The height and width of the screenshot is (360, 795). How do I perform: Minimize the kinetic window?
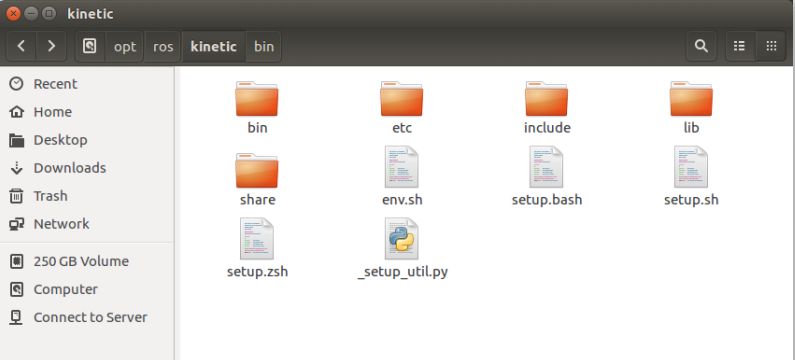[31, 14]
